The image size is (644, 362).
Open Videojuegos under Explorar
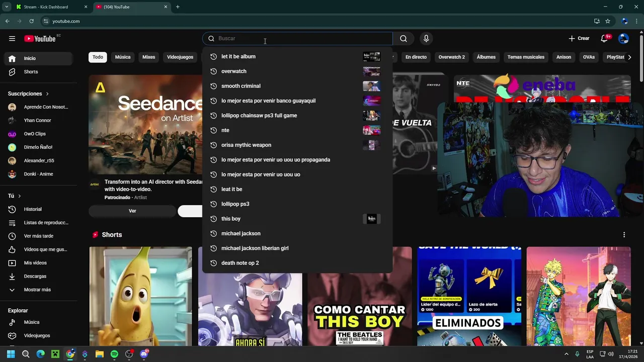click(x=39, y=336)
